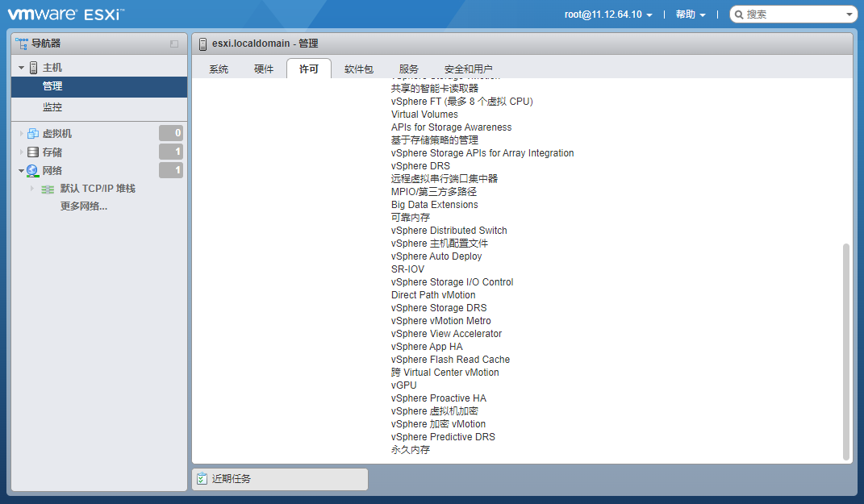Click the host server icon
864x504 pixels.
[x=34, y=68]
